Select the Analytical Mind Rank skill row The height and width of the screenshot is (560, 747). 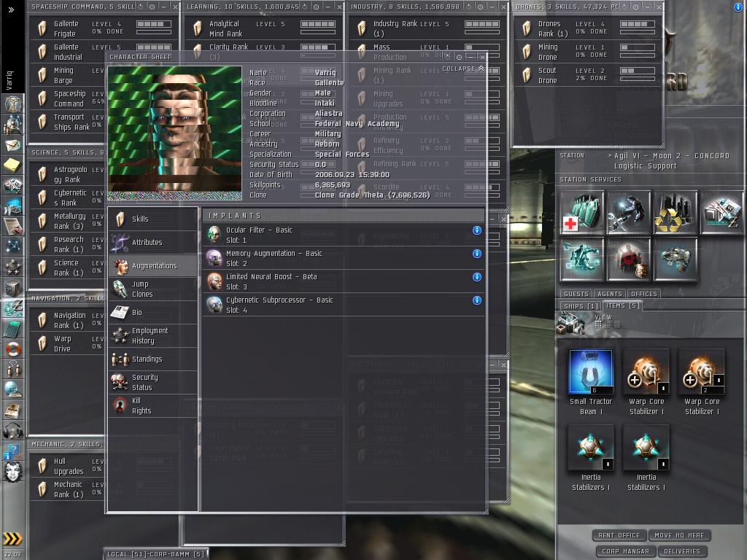tap(263, 28)
